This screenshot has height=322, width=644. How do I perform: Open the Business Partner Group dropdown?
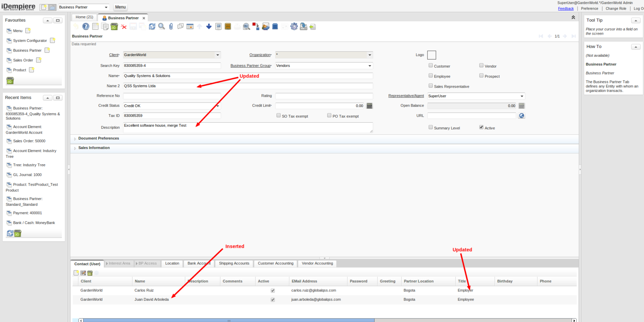point(369,66)
